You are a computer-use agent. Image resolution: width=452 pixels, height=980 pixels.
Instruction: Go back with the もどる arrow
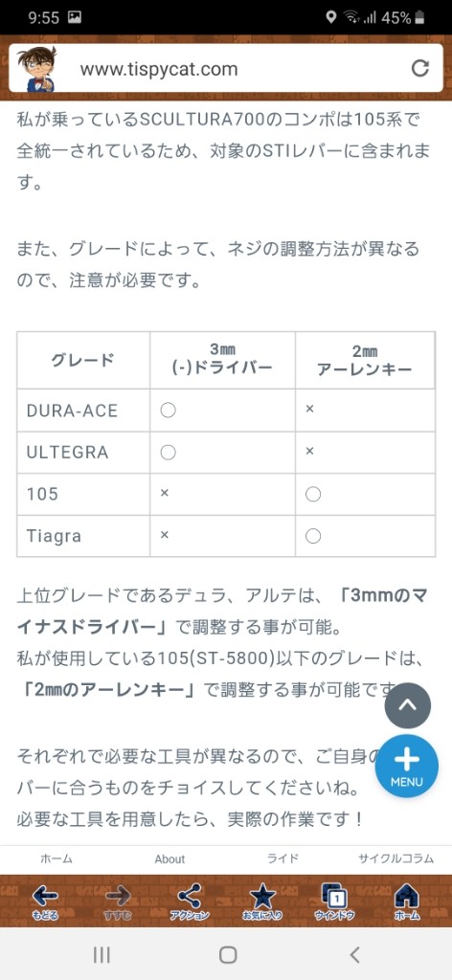45,901
